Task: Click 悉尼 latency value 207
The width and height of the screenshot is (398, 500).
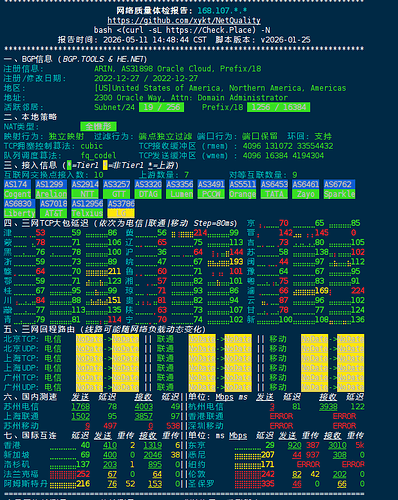Action: 268,455
